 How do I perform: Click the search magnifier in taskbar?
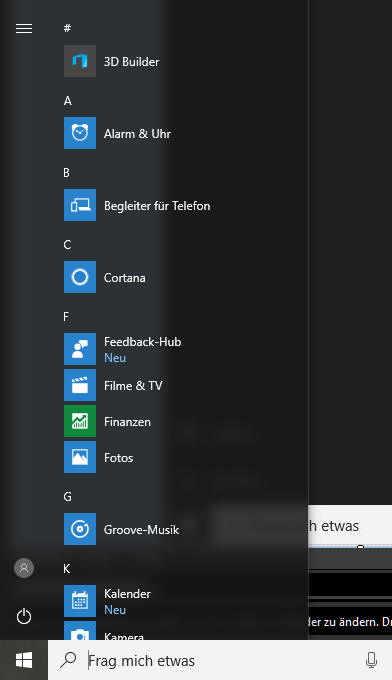click(68, 660)
